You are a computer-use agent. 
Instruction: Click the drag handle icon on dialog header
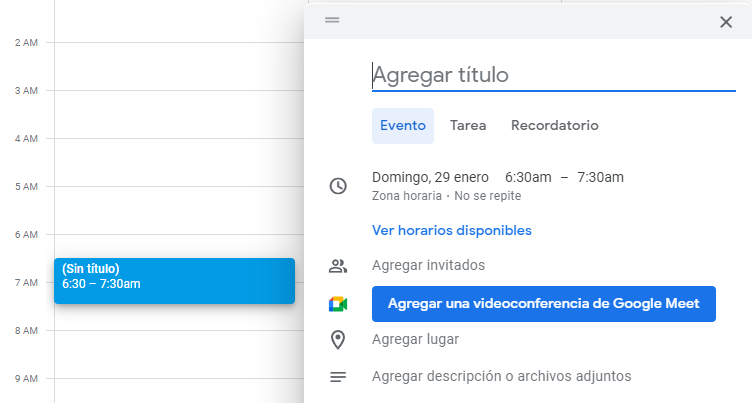[x=332, y=20]
